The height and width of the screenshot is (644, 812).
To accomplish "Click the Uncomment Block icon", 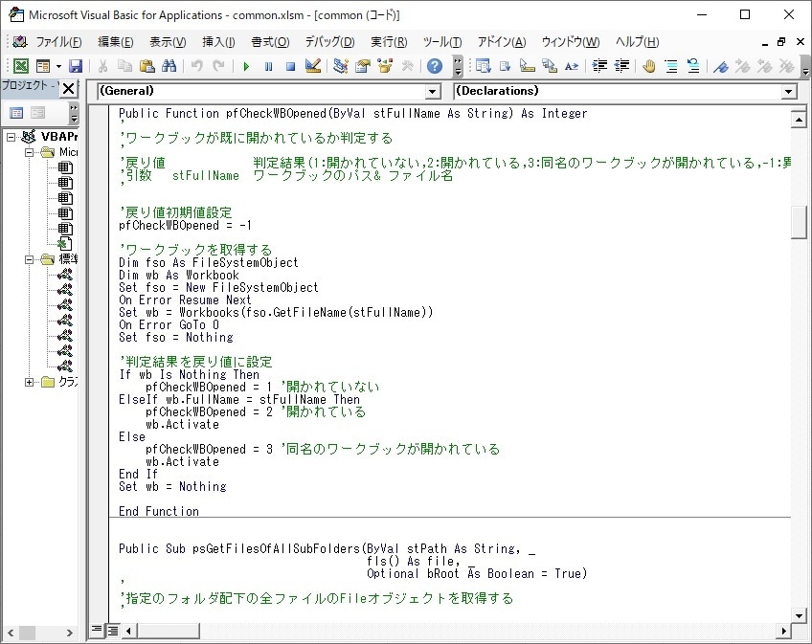I will click(x=693, y=66).
